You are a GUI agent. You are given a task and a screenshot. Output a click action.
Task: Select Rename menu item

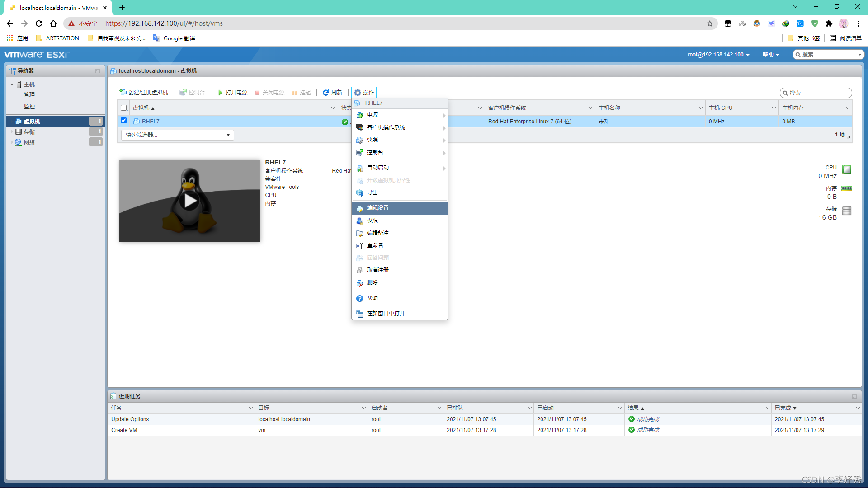(400, 245)
